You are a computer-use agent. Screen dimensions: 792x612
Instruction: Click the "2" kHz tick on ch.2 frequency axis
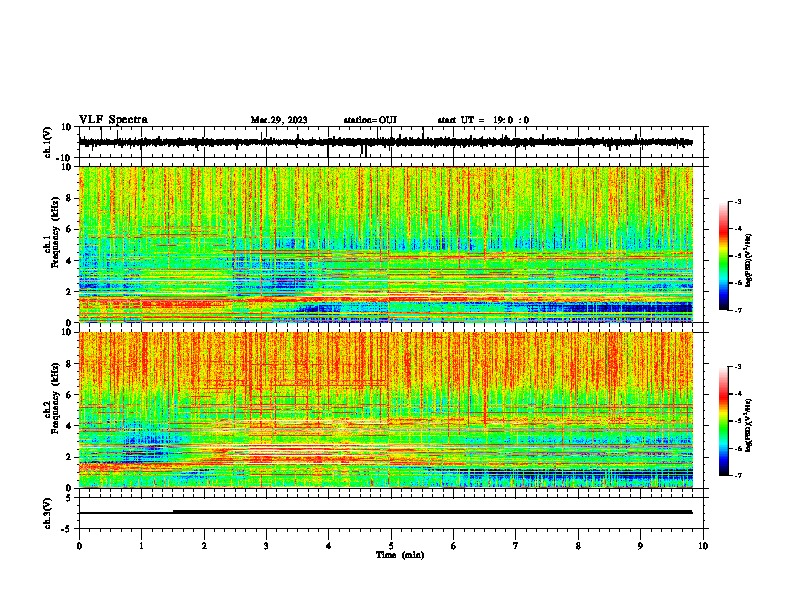70,457
